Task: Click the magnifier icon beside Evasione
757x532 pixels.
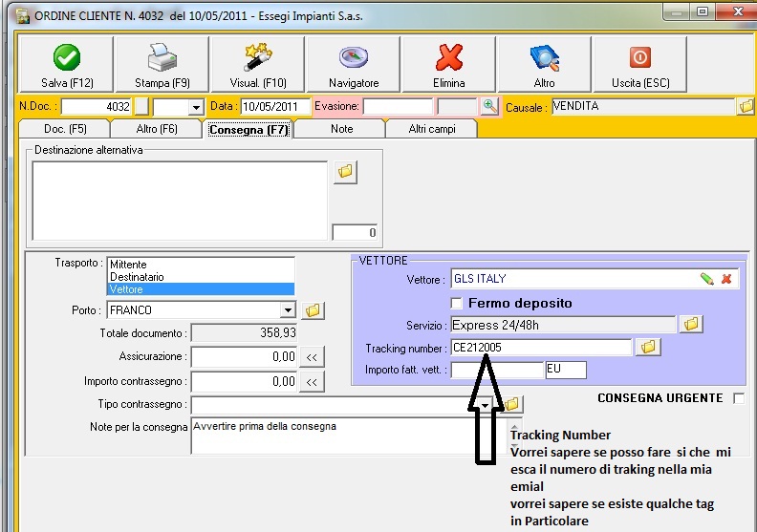Action: [489, 106]
